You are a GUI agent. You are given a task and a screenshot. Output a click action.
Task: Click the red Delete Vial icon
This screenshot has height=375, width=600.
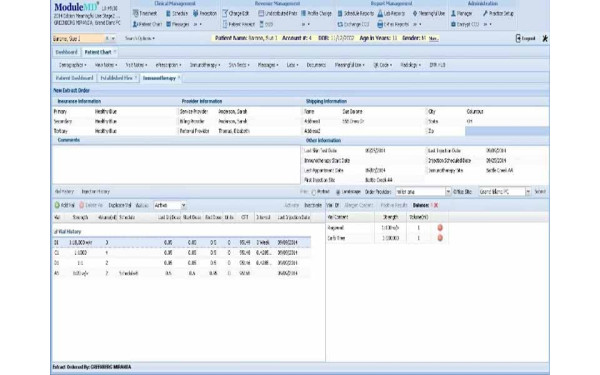tap(82, 205)
